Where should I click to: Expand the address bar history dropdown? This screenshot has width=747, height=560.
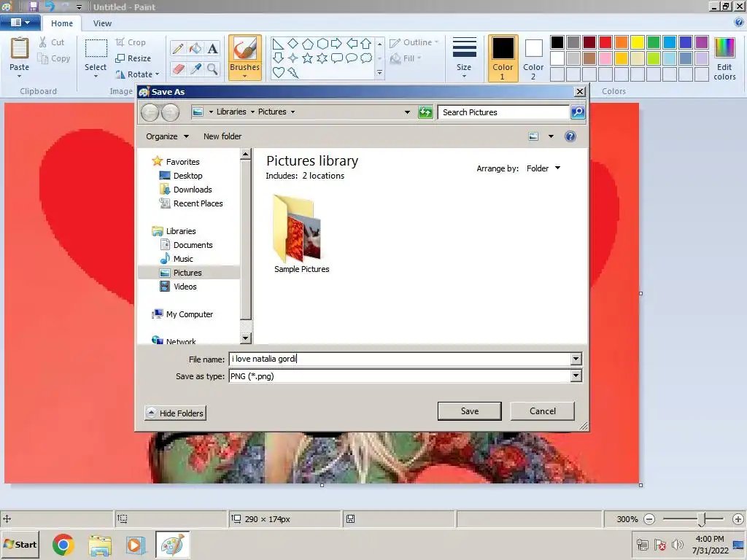pos(407,112)
